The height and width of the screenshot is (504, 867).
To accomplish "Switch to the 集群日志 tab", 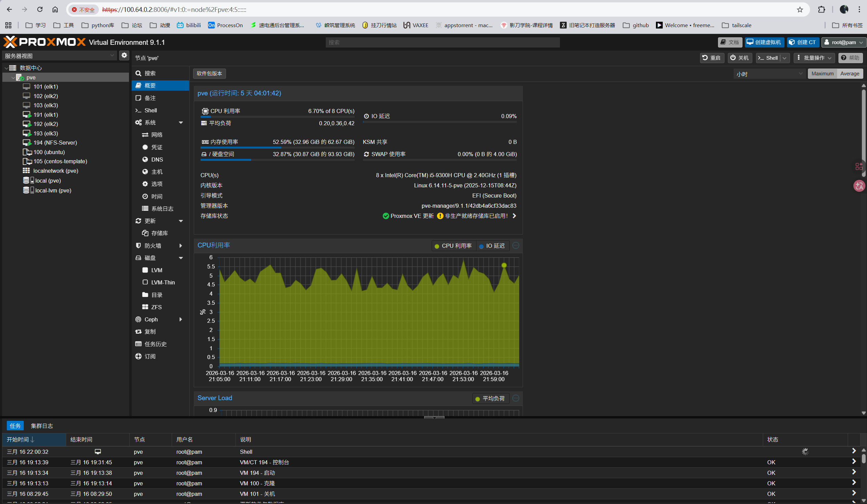I will coord(42,426).
